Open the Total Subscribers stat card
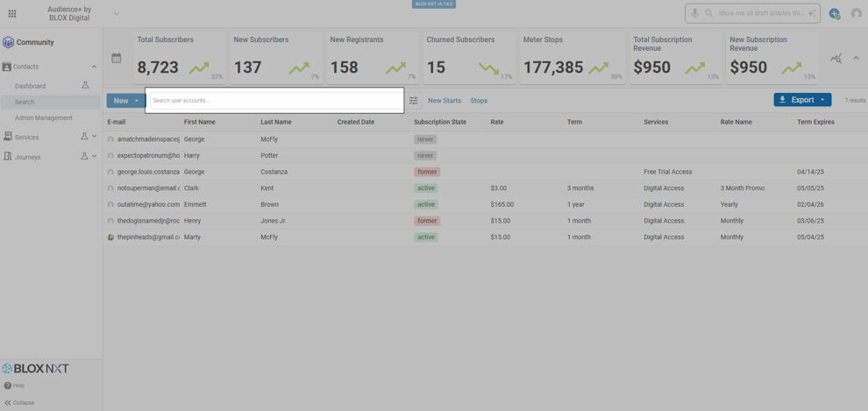Image resolution: width=868 pixels, height=411 pixels. (180, 58)
